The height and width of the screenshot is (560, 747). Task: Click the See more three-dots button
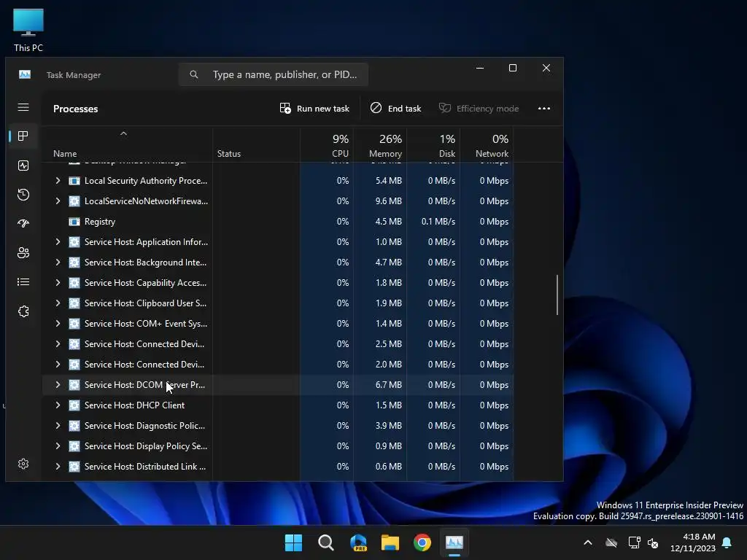coord(543,109)
